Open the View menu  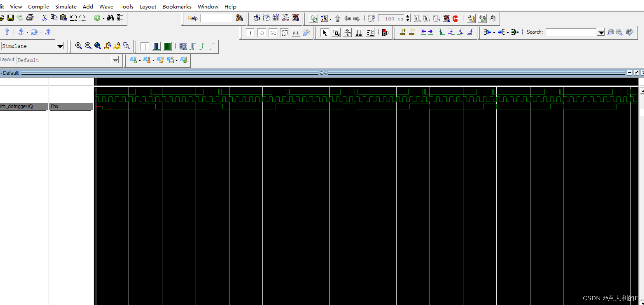tap(16, 7)
